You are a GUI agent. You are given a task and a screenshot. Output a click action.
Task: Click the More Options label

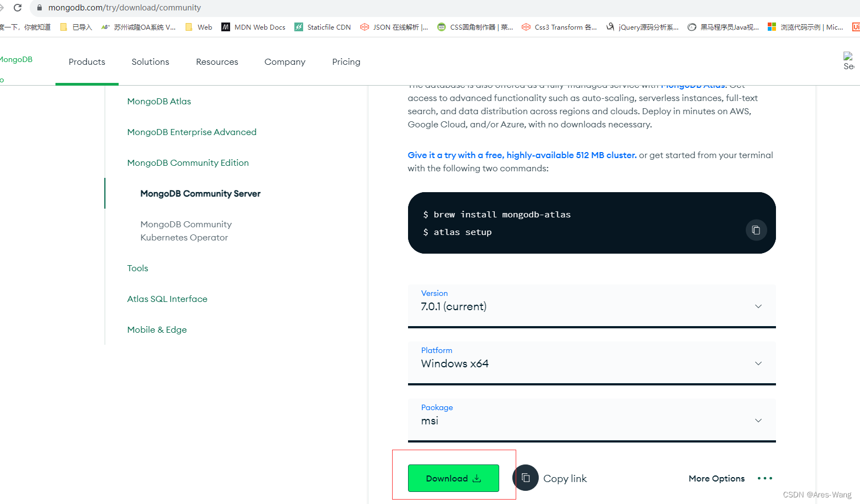coord(717,479)
